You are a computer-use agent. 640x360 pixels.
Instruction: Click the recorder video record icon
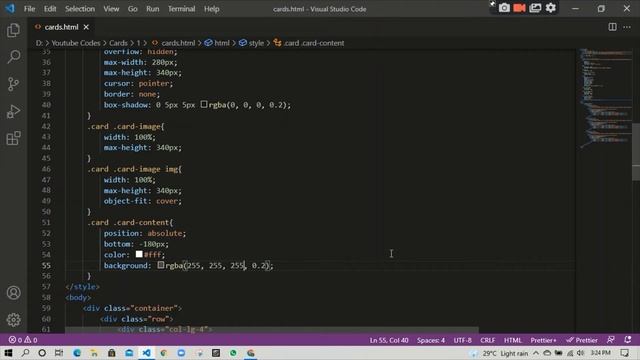(x=519, y=8)
